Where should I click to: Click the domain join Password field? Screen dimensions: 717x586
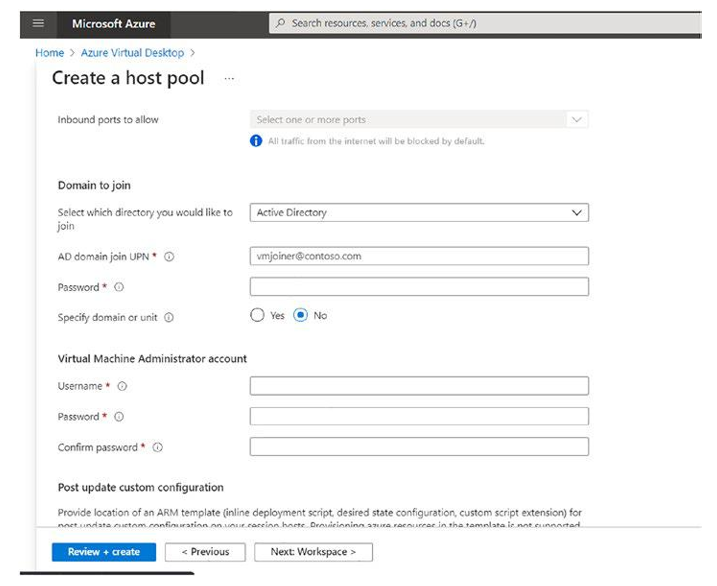click(419, 287)
